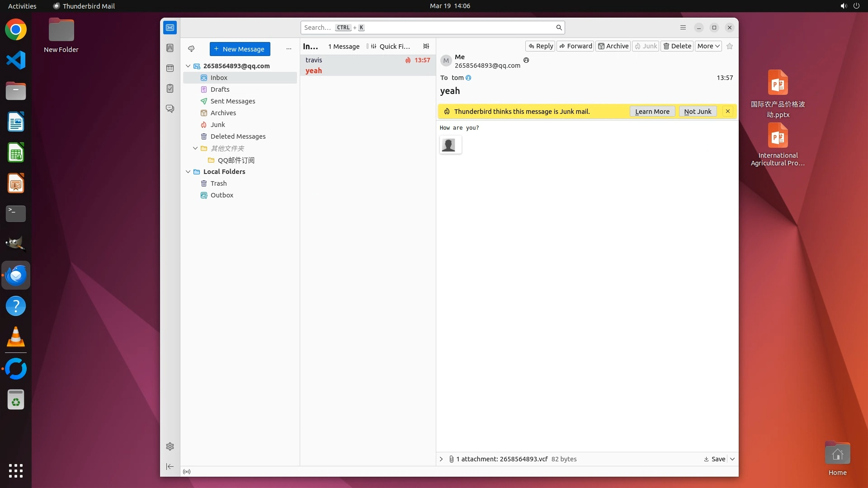Open the Settings gear in spaces toolbar
This screenshot has height=488, width=868.
pyautogui.click(x=170, y=446)
